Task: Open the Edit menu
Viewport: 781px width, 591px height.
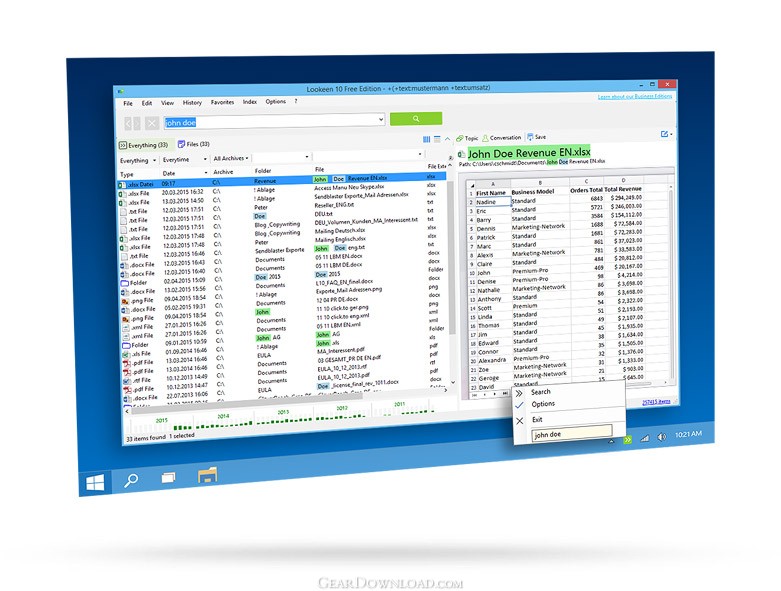Action: [x=147, y=103]
